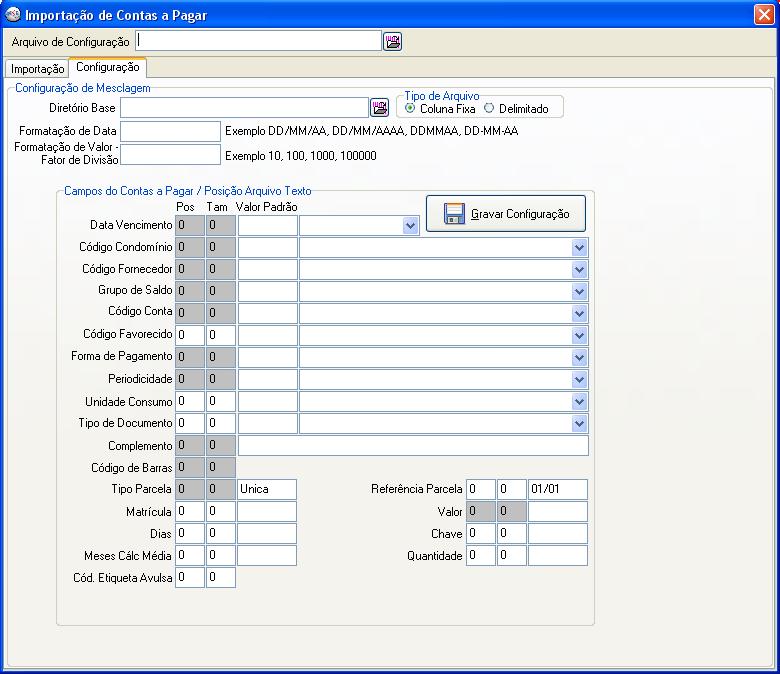Click the Formatação de Data field
Image resolution: width=780 pixels, height=674 pixels.
pyautogui.click(x=170, y=131)
